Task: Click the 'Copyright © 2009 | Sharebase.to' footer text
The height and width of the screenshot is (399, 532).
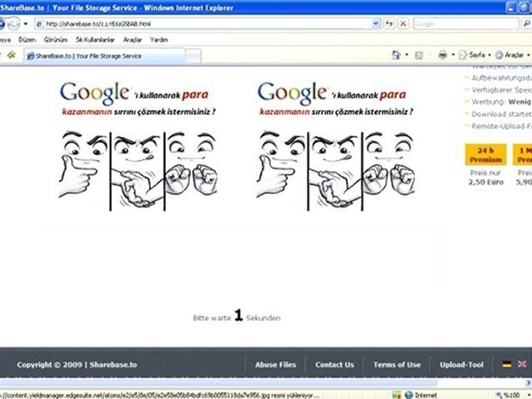Action: pyautogui.click(x=77, y=365)
